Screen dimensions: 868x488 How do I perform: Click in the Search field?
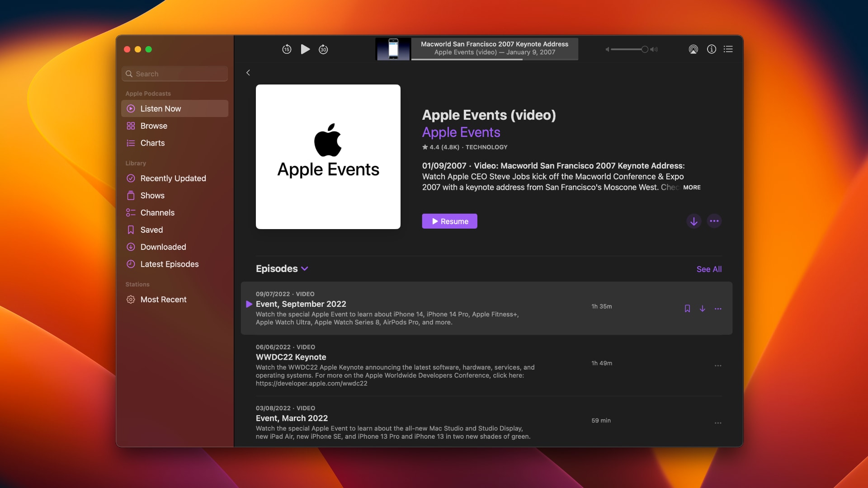[175, 74]
